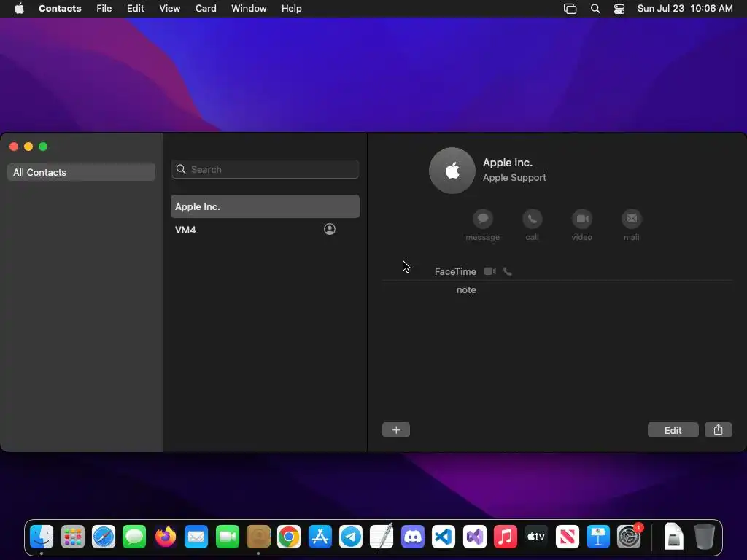
Task: Open the Card menu
Action: pos(206,9)
